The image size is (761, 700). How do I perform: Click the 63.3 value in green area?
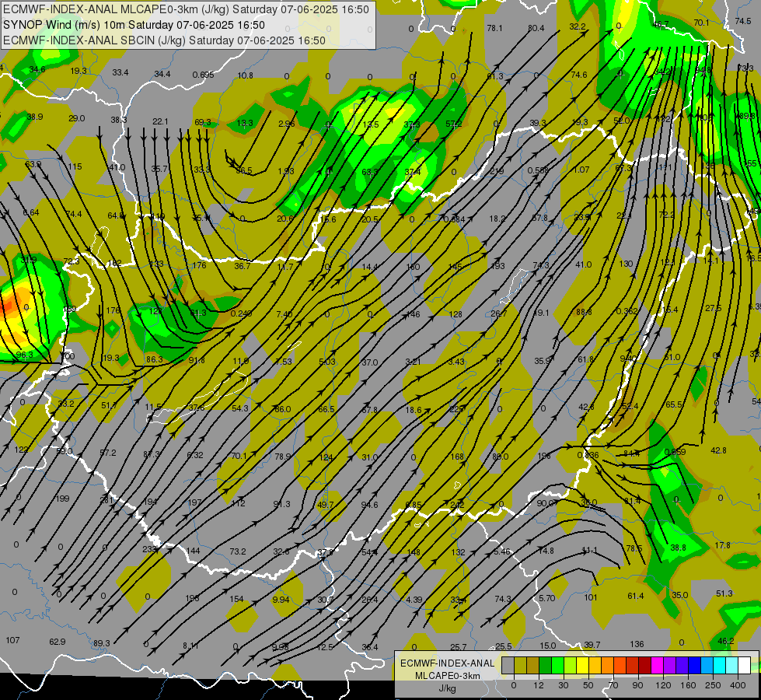pos(370,172)
